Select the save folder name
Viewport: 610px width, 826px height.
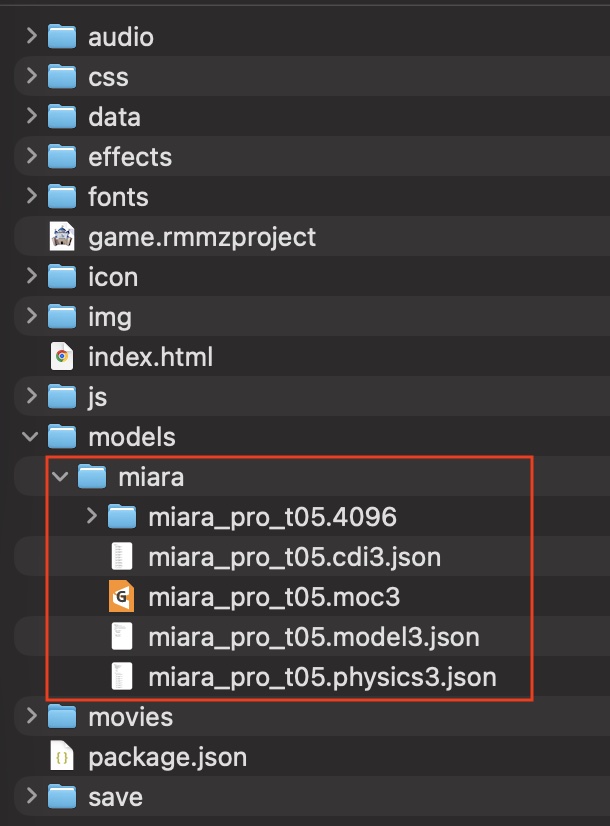115,798
